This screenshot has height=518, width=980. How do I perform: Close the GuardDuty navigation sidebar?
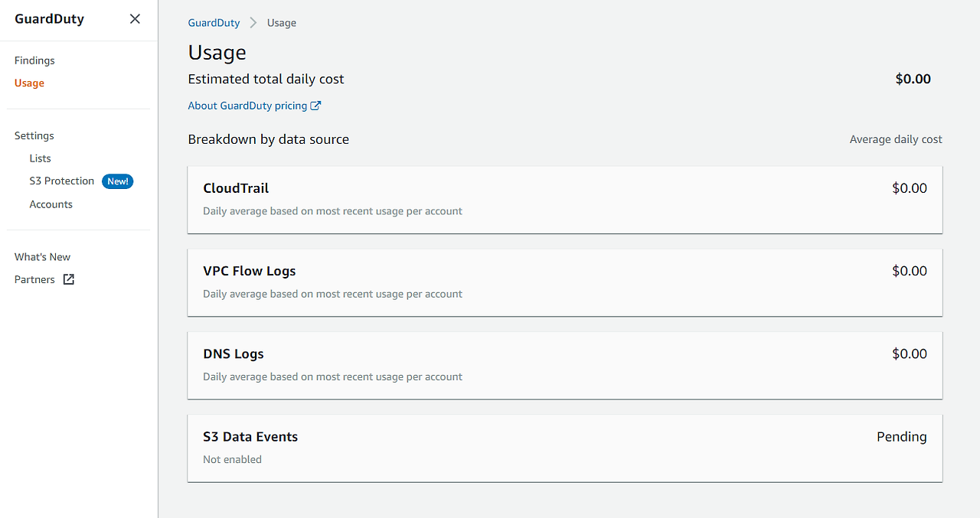135,19
